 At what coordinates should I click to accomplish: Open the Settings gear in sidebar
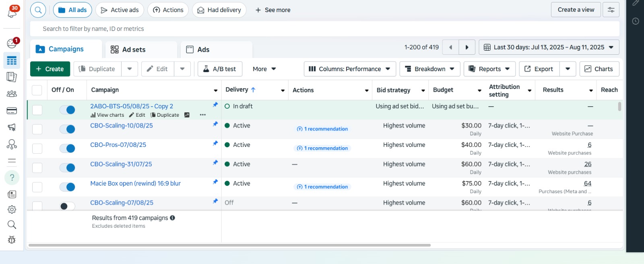coord(12,210)
